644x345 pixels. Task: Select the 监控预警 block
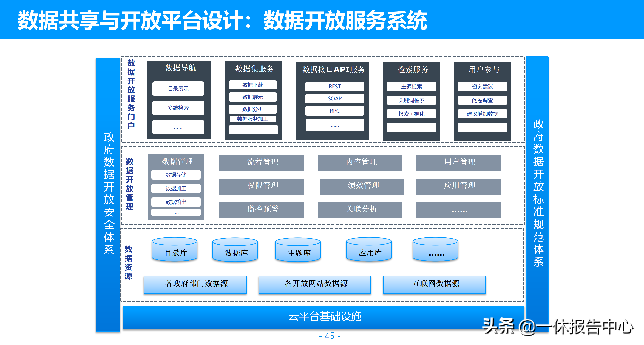tap(262, 210)
